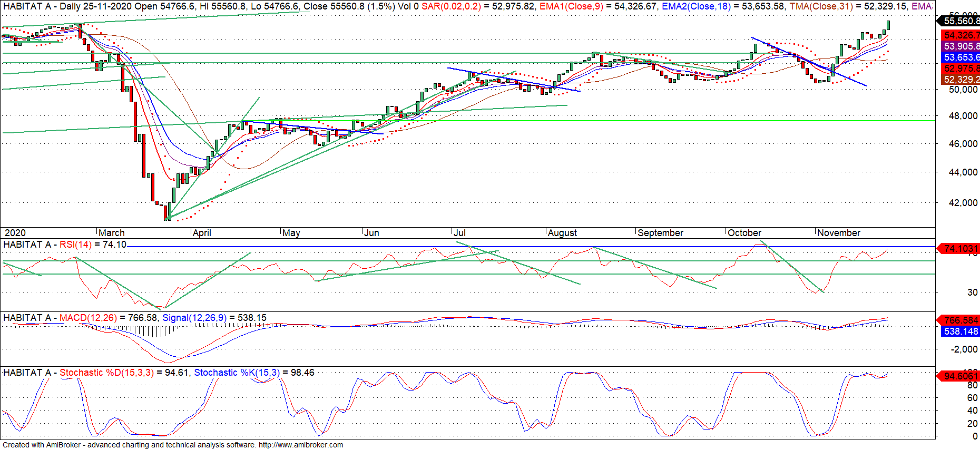The height and width of the screenshot is (449, 980).
Task: Select the "May" label on time axis
Action: (x=291, y=233)
